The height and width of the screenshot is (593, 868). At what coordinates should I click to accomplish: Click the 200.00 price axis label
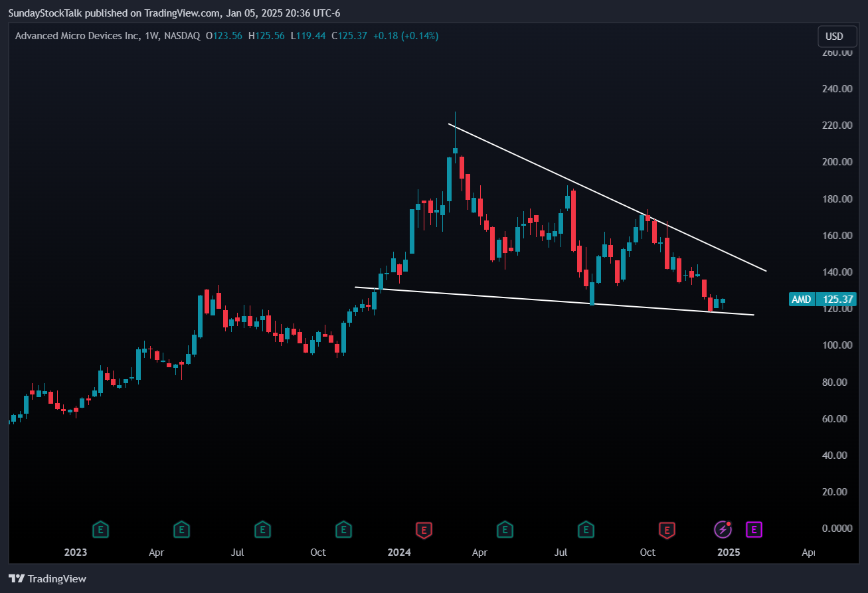click(x=837, y=162)
